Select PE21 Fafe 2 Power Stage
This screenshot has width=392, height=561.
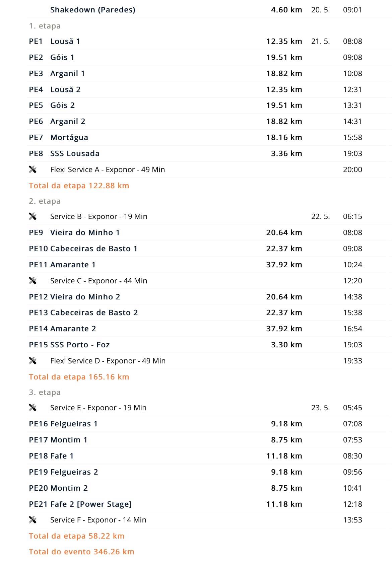tap(91, 504)
